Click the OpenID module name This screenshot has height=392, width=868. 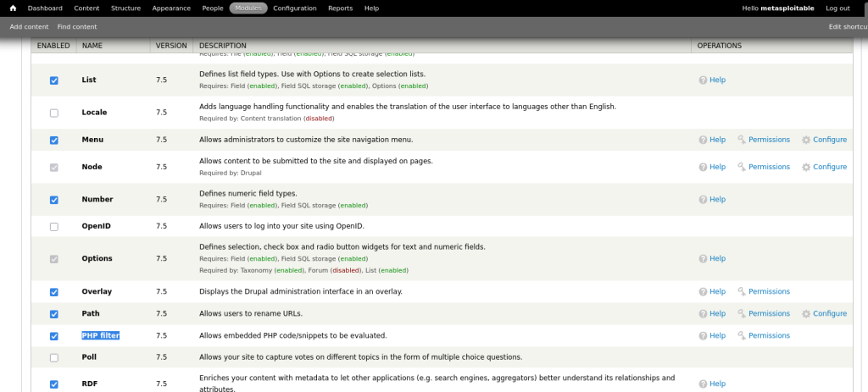(x=97, y=226)
